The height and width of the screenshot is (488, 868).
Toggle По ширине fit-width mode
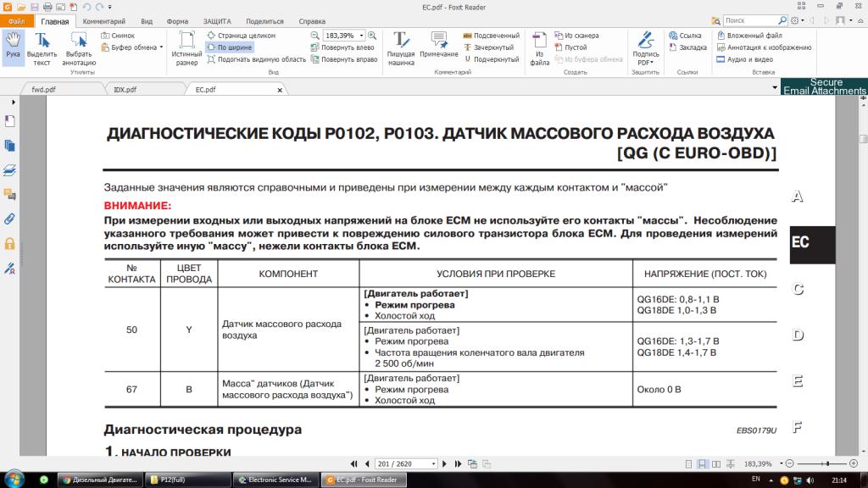(229, 47)
